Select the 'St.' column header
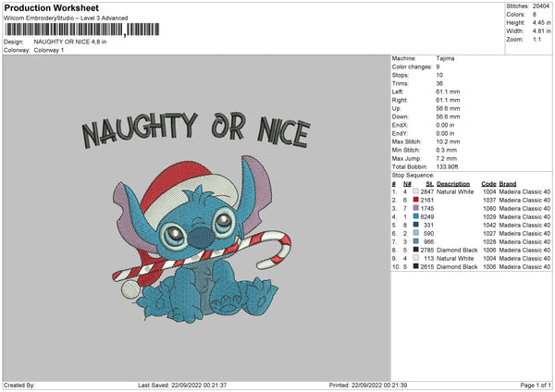This screenshot has width=555, height=392. pyautogui.click(x=430, y=184)
